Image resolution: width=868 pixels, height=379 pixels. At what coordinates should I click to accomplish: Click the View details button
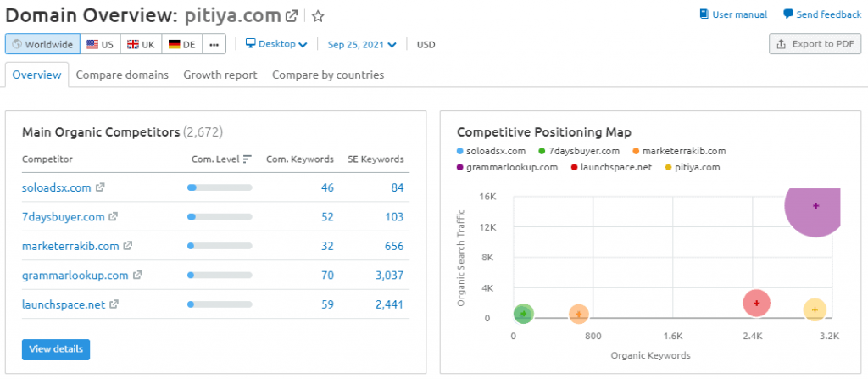(56, 349)
